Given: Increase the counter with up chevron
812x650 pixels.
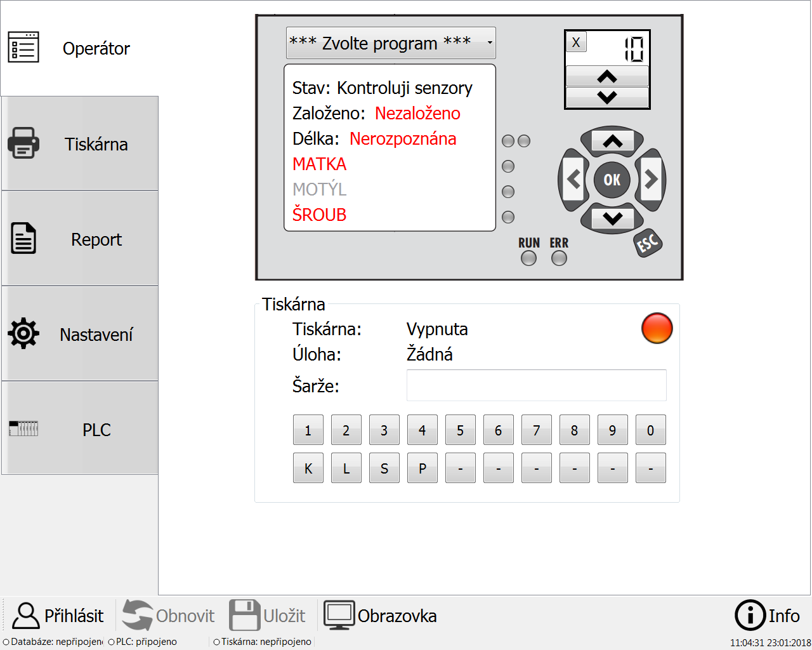Looking at the screenshot, I should pos(607,77).
